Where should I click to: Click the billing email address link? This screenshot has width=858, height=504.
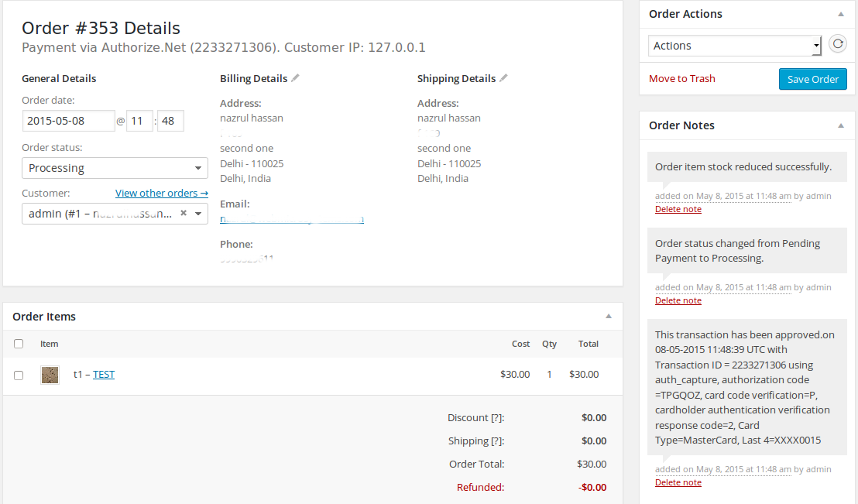click(x=292, y=219)
